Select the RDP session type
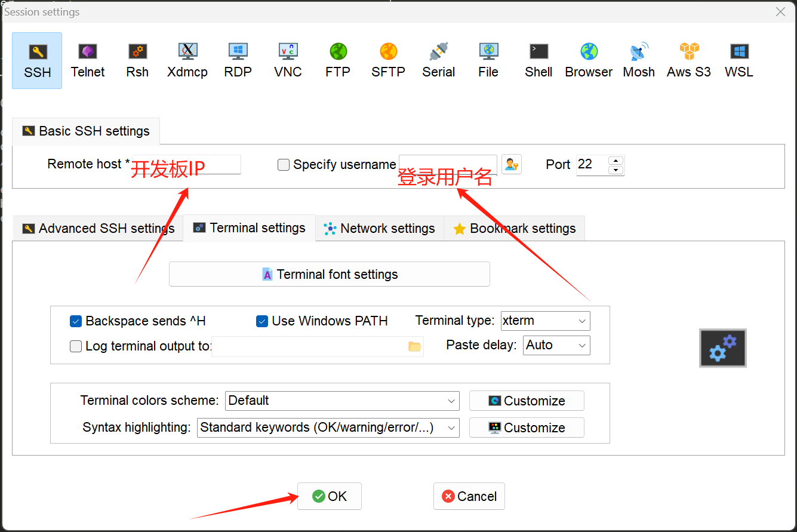797x532 pixels. click(238, 61)
